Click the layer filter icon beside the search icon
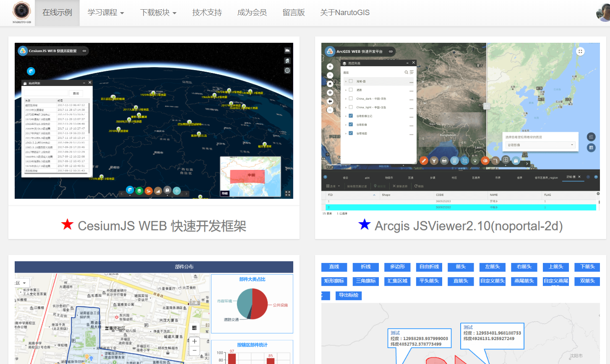The image size is (610, 364). 412,73
